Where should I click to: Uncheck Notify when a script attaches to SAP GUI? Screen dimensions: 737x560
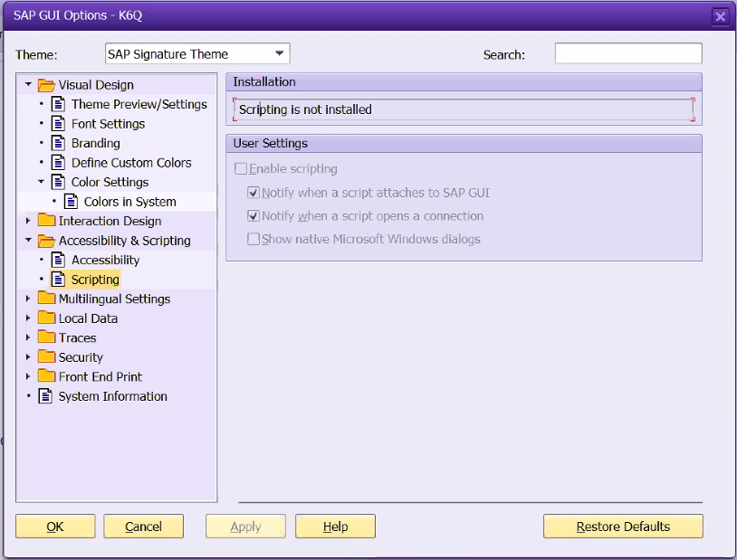click(x=254, y=193)
